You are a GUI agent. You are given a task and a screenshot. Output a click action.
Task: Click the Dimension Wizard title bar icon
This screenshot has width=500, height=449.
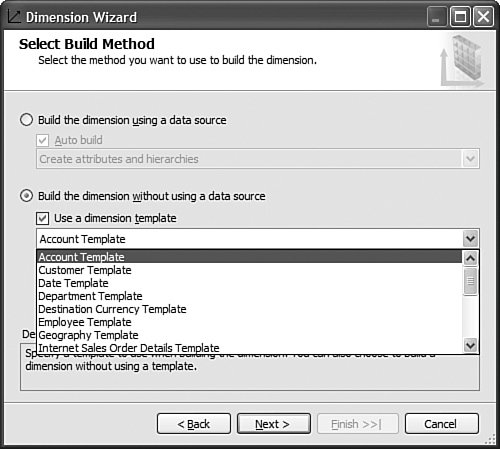[x=14, y=16]
